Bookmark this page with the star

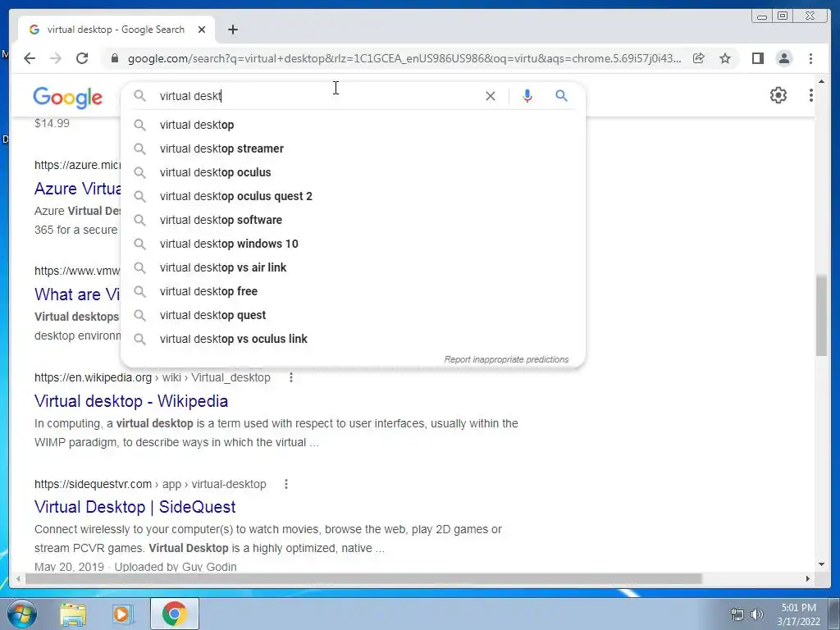point(725,58)
